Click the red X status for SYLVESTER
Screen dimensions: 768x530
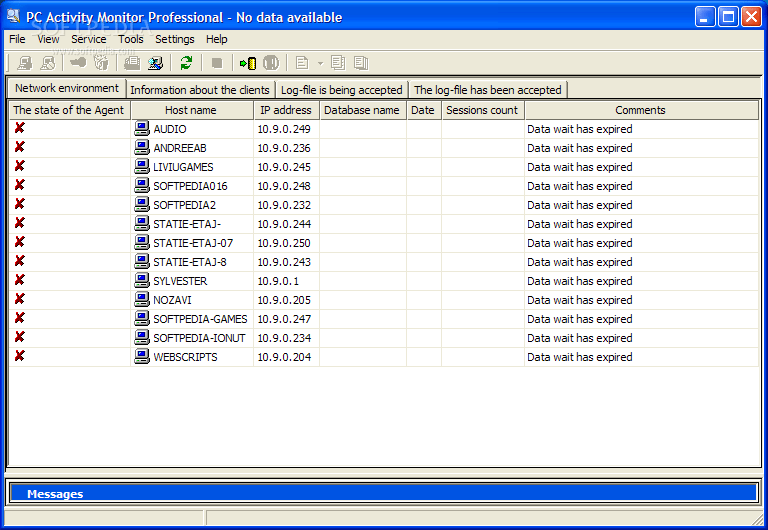20,280
